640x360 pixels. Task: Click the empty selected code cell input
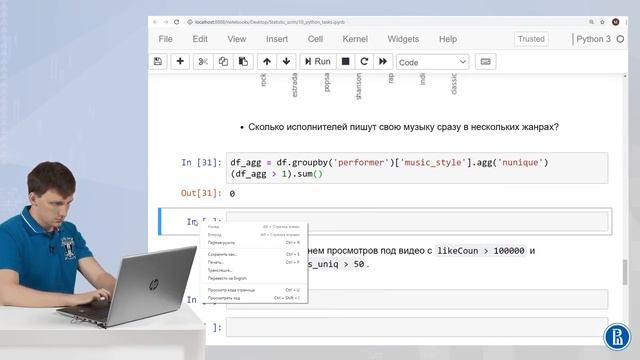click(417, 221)
